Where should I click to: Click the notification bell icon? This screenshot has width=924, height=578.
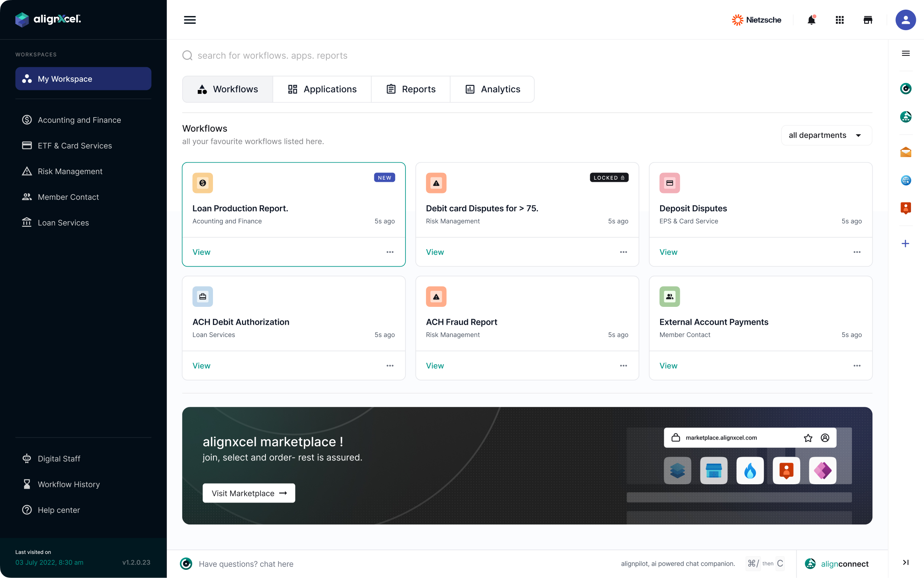click(x=811, y=20)
